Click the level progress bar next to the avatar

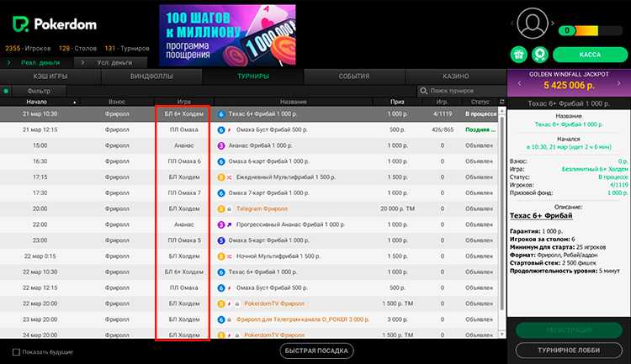pyautogui.click(x=591, y=30)
